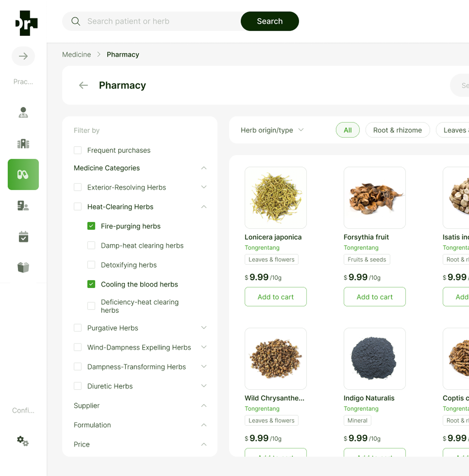Open Herb origin/type dropdown
Viewport: 469px width, 476px height.
point(272,130)
